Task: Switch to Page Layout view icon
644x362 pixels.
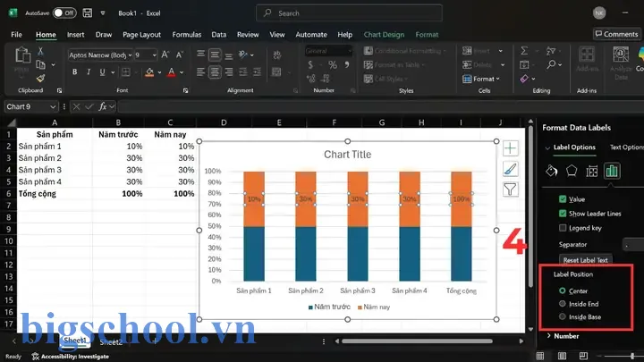Action: (562, 356)
